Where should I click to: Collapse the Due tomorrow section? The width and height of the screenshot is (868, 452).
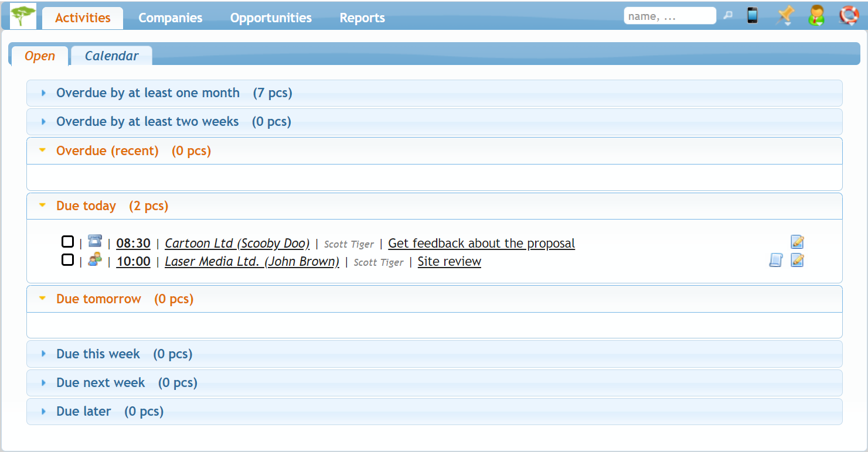(x=98, y=299)
